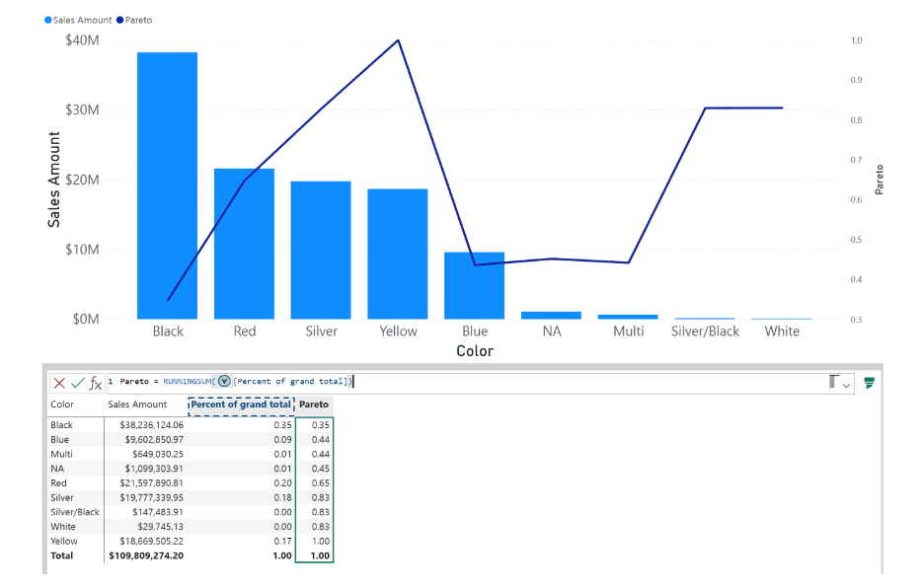924x588 pixels.
Task: Click the Blue sales bar
Action: [x=474, y=285]
